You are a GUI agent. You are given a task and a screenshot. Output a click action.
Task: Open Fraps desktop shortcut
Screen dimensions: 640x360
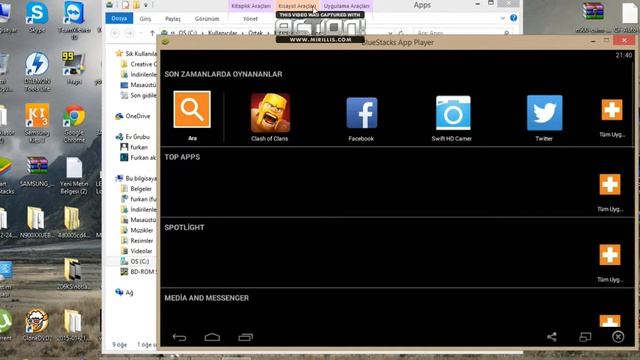point(73,68)
